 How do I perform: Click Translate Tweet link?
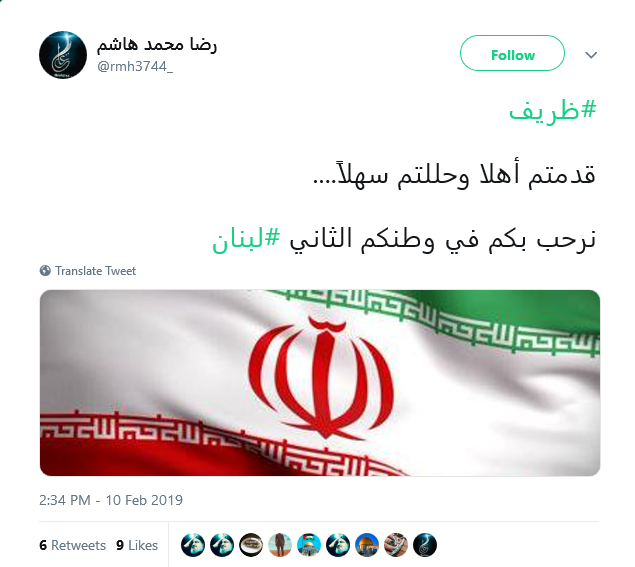coord(95,271)
